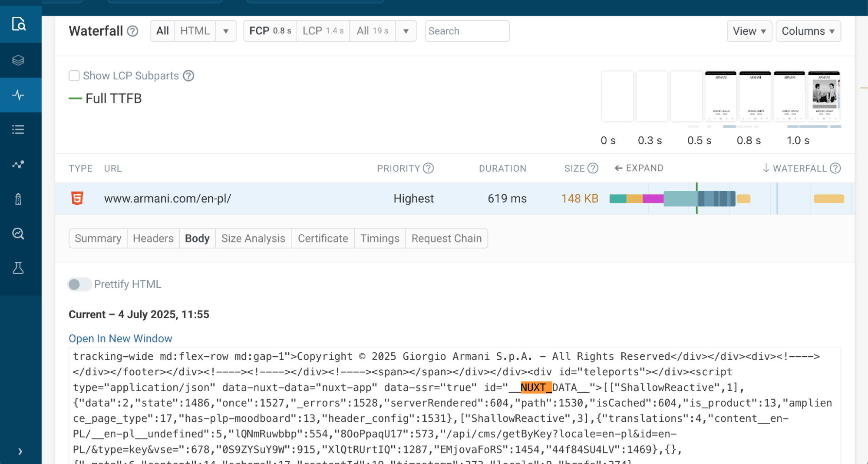This screenshot has height=464, width=868.
Task: Select the LCP 1.4 s range button
Action: pyautogui.click(x=323, y=31)
